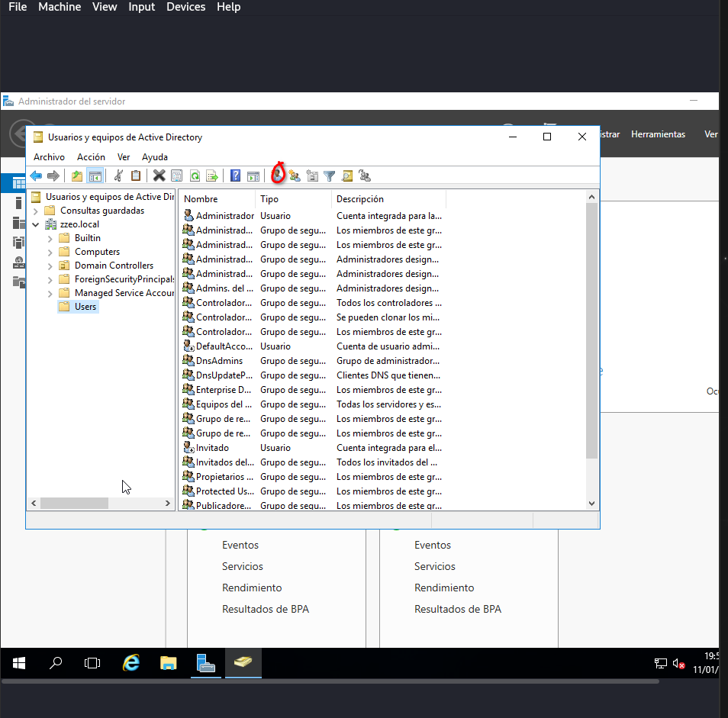This screenshot has height=718, width=728.
Task: Select the Computers folder in the tree
Action: tap(90, 252)
